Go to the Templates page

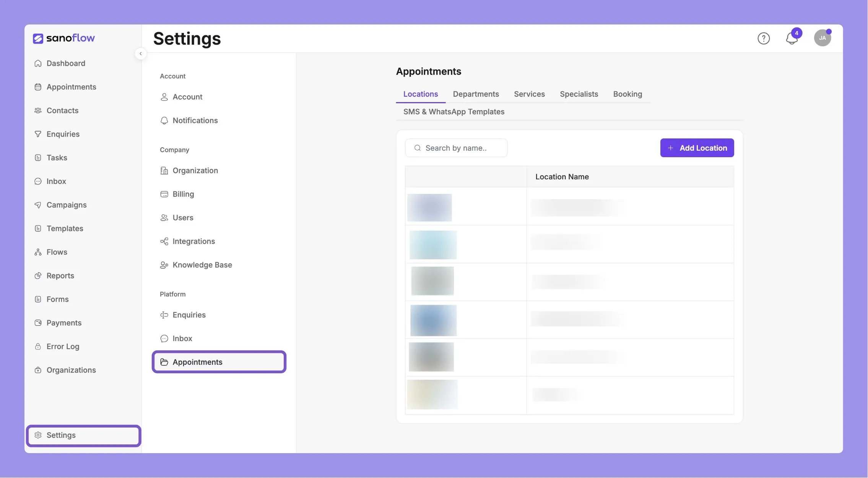point(65,229)
